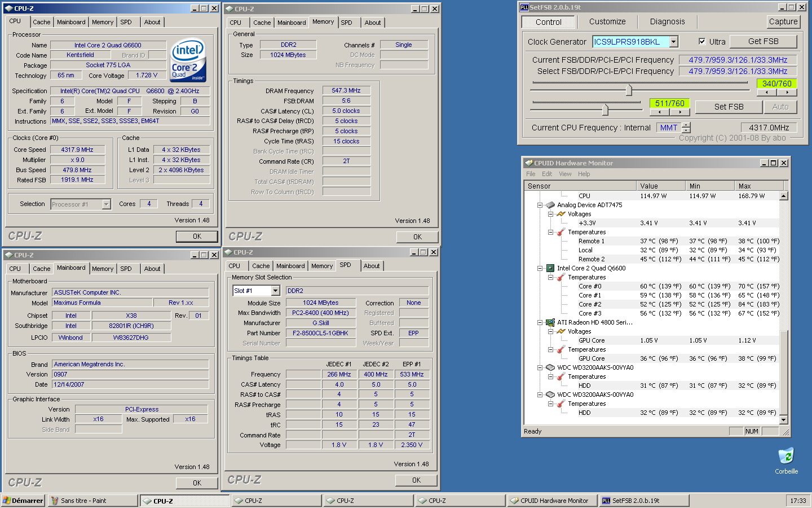Screen dimensions: 812x508
Task: Click the up spinner next to MMT
Action: 686,125
